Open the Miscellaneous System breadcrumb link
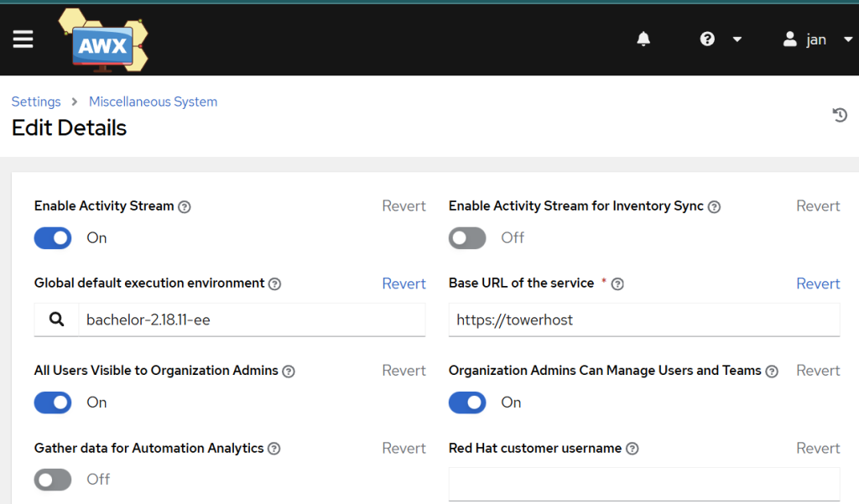 153,101
